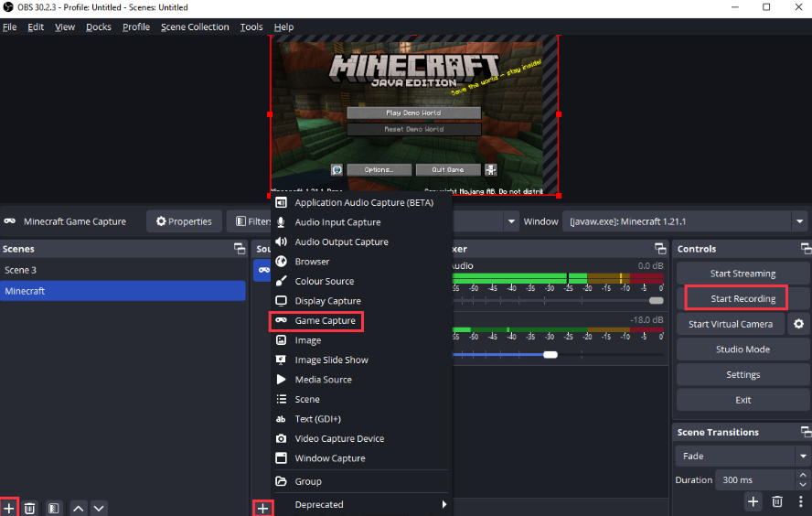The width and height of the screenshot is (812, 516).
Task: Click Start Streaming
Action: [x=743, y=274]
